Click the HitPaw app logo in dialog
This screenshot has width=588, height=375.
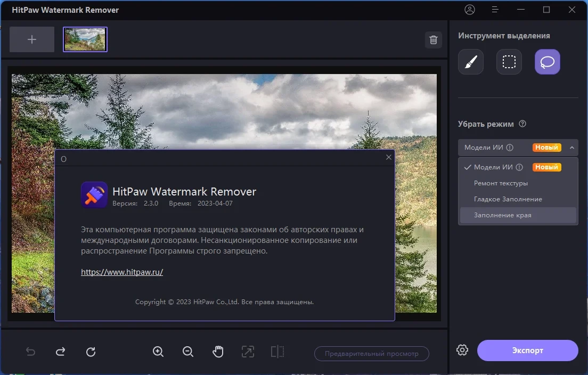pyautogui.click(x=94, y=195)
